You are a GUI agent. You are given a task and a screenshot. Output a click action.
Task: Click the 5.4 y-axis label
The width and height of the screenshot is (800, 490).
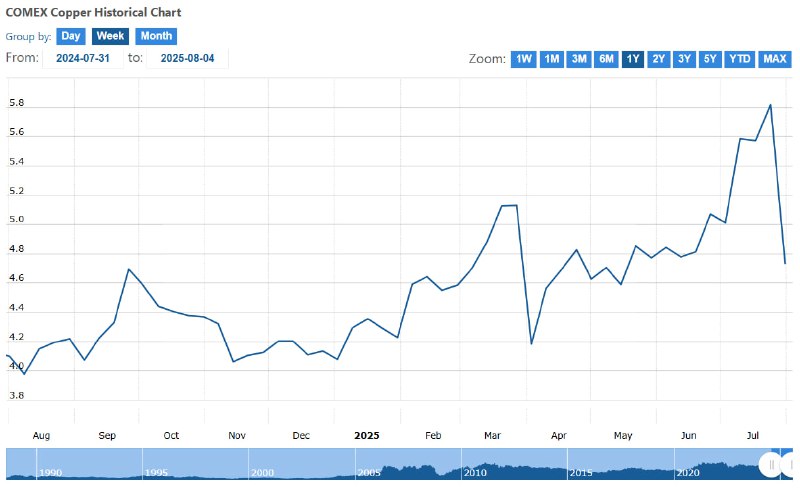[x=16, y=162]
